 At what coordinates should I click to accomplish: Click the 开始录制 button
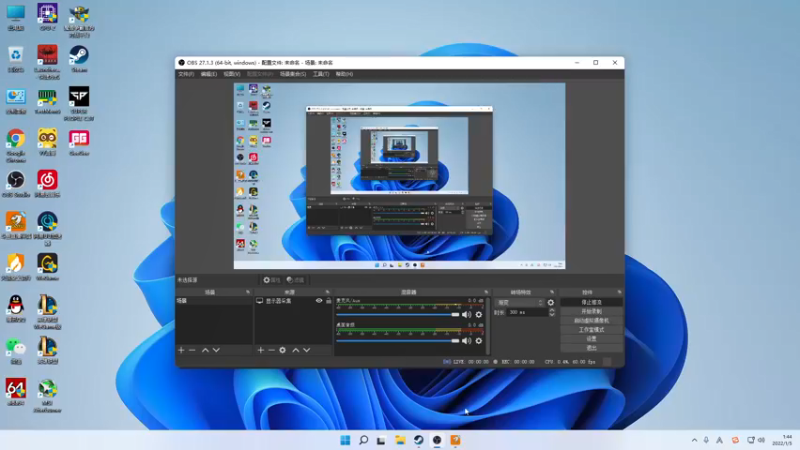(x=591, y=311)
